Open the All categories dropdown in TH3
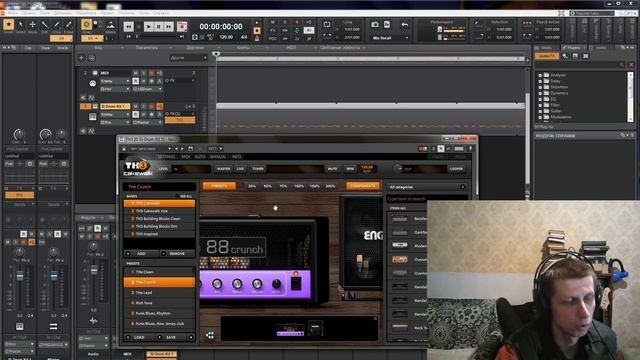The height and width of the screenshot is (360, 640). [x=427, y=187]
